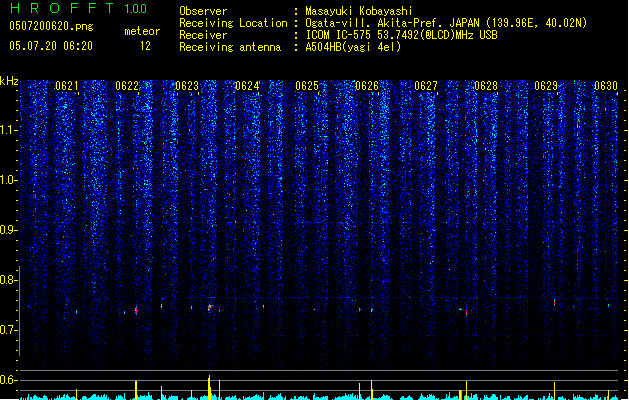Click the meteor echo just after 0622
Image resolution: width=629 pixels, height=400 pixels.
136,310
